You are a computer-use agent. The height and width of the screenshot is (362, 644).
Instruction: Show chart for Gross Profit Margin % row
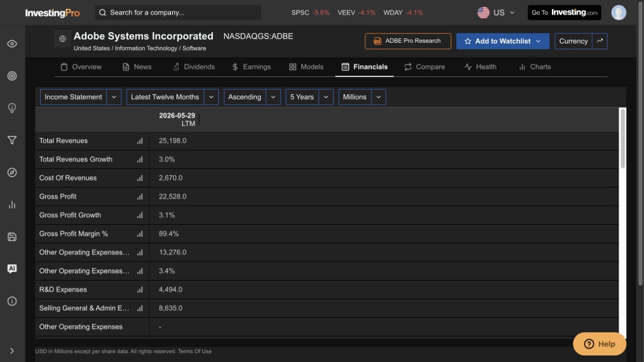pyautogui.click(x=140, y=234)
